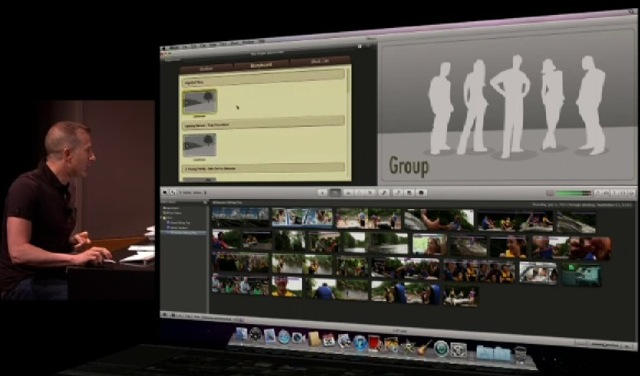Image resolution: width=640 pixels, height=376 pixels.
Task: Open the voiceover tool in center toolbar
Action: 398,193
